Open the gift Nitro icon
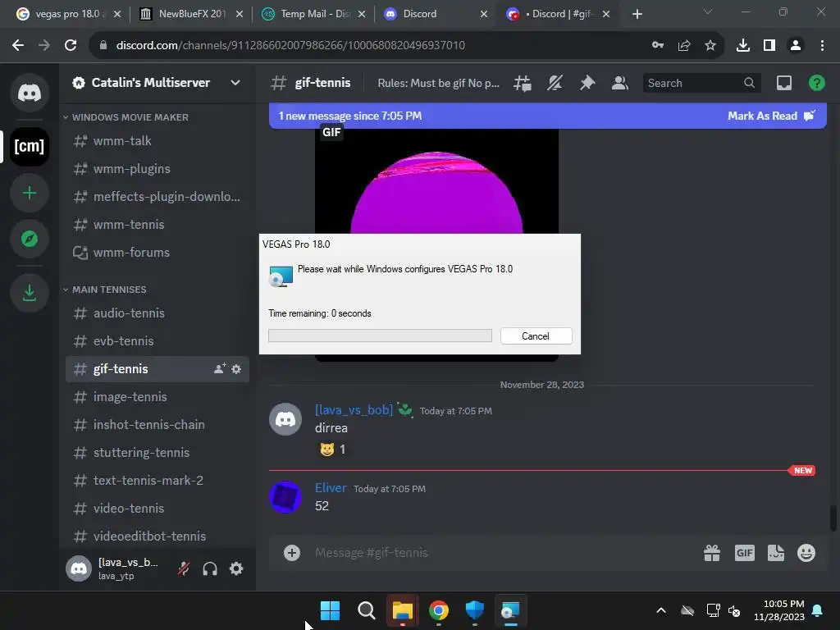Image resolution: width=840 pixels, height=630 pixels. (x=712, y=553)
